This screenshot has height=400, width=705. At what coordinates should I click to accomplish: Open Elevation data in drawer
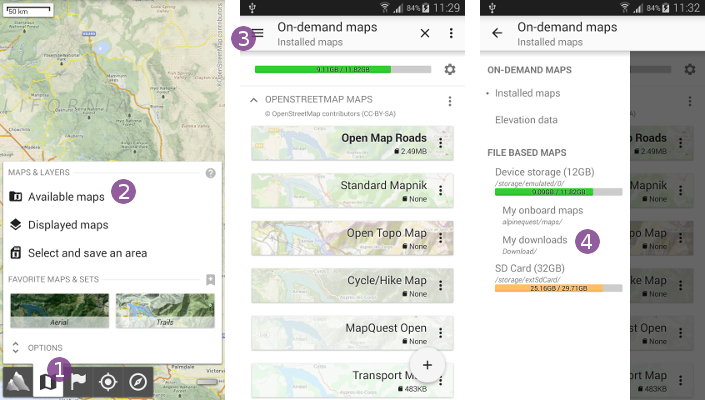(526, 120)
